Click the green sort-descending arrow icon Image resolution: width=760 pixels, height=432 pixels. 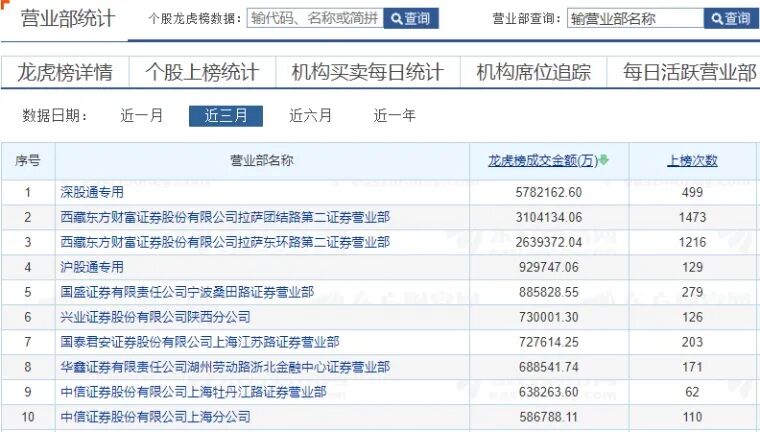(x=604, y=160)
